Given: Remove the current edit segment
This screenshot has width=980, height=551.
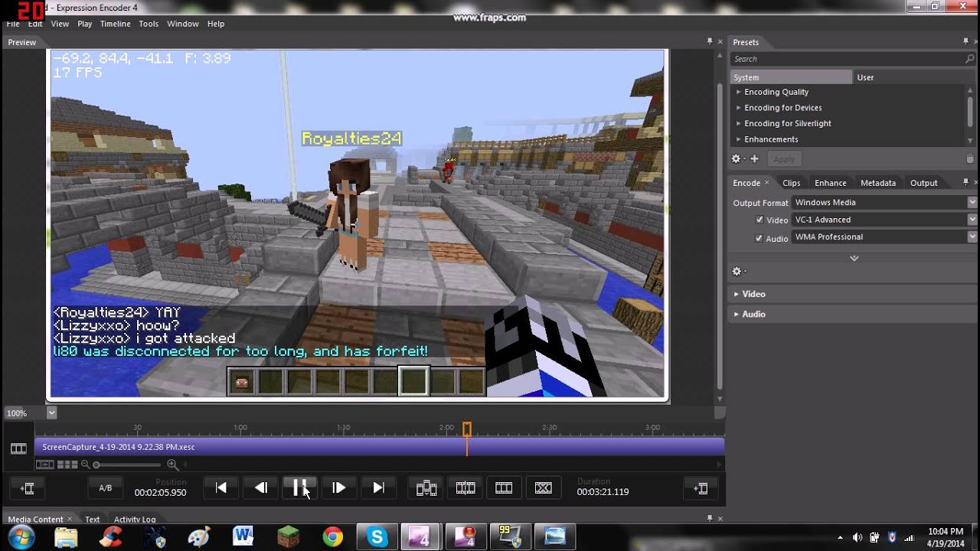Looking at the screenshot, I should 543,487.
